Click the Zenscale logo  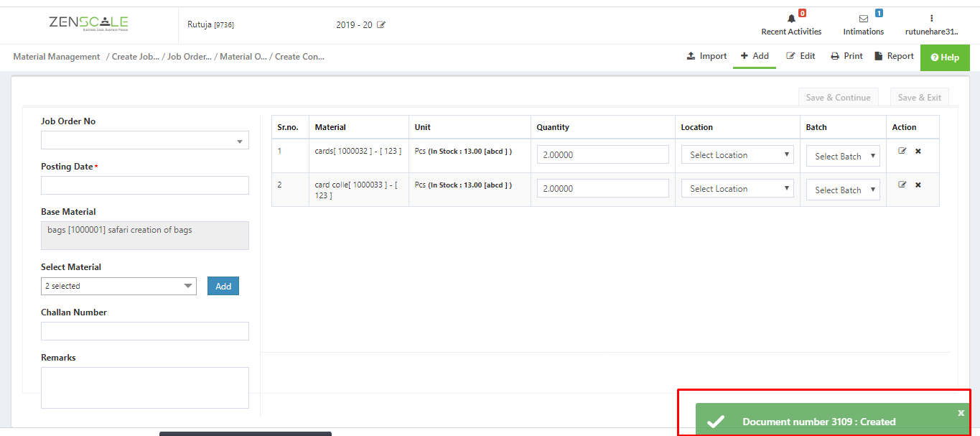89,23
